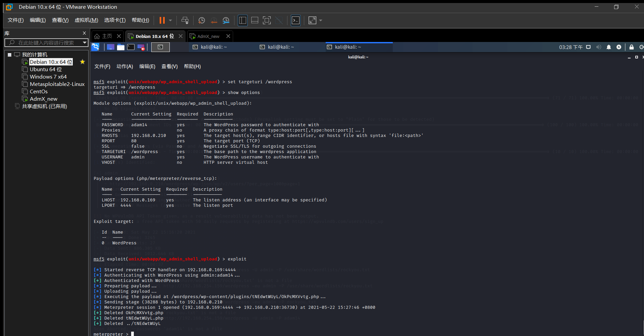Click the muted volume speaker tray icon

point(599,47)
